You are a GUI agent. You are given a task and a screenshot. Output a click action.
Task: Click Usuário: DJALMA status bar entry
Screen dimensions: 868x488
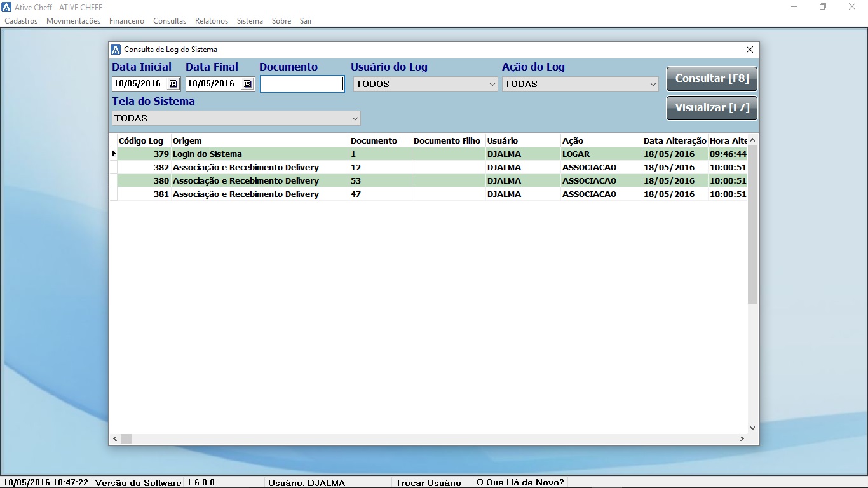pyautogui.click(x=306, y=483)
